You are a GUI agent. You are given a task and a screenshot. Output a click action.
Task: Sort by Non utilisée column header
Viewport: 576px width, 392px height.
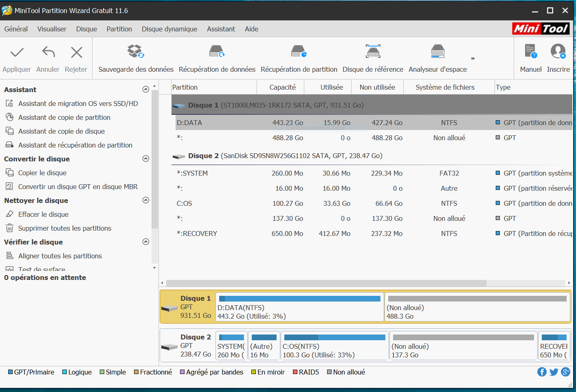pyautogui.click(x=377, y=87)
